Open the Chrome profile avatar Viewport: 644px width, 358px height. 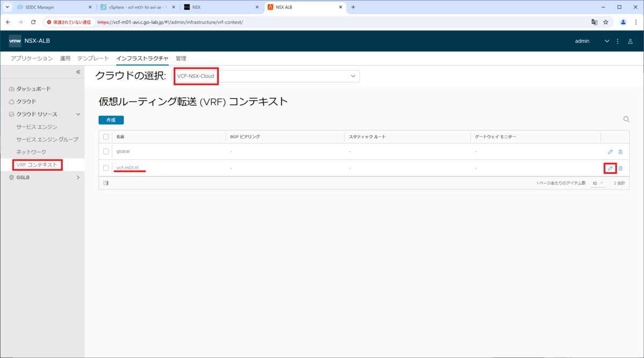[623, 22]
